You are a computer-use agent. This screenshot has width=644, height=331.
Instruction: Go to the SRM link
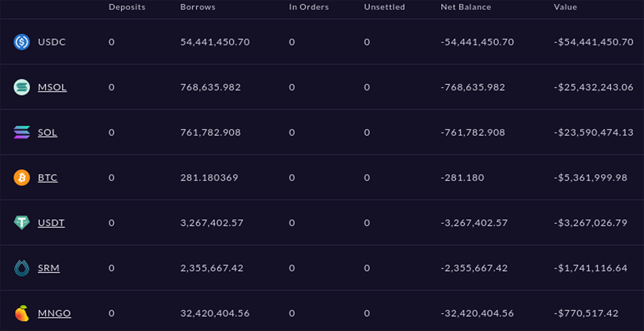(48, 268)
